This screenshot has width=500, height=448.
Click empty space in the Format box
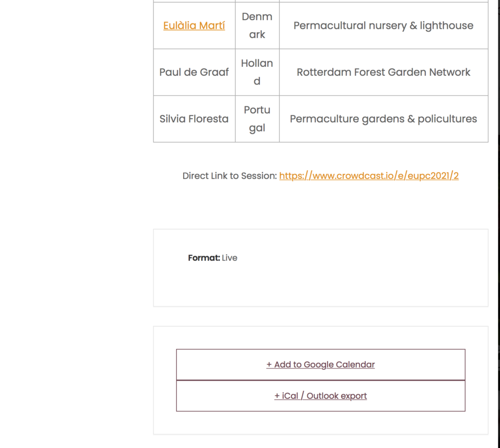(351, 281)
